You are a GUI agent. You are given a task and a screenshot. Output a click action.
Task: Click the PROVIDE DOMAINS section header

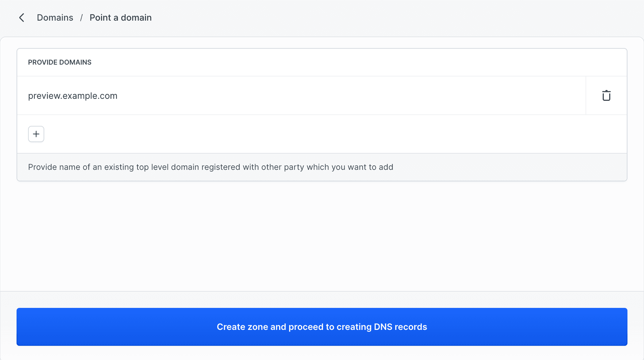tap(60, 62)
